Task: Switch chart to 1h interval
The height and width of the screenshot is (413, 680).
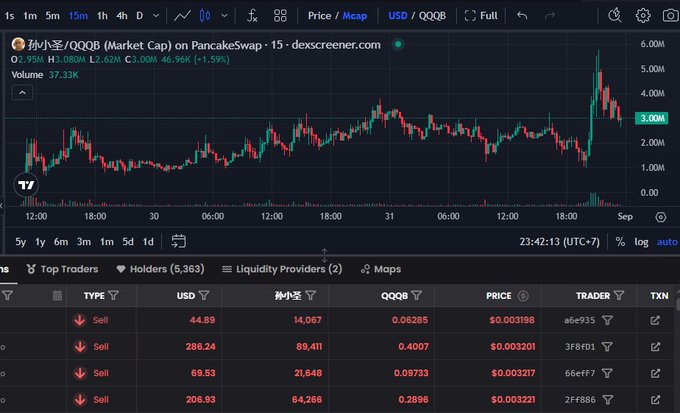Action: (x=102, y=16)
